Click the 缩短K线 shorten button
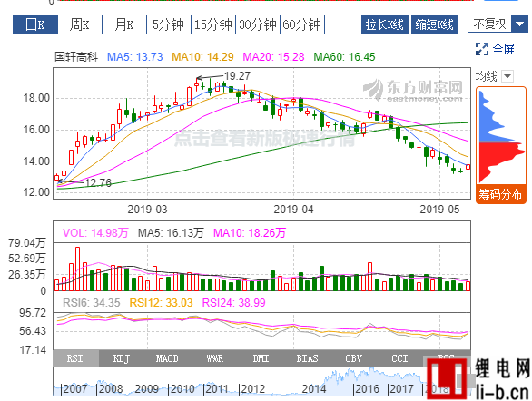 pos(435,24)
